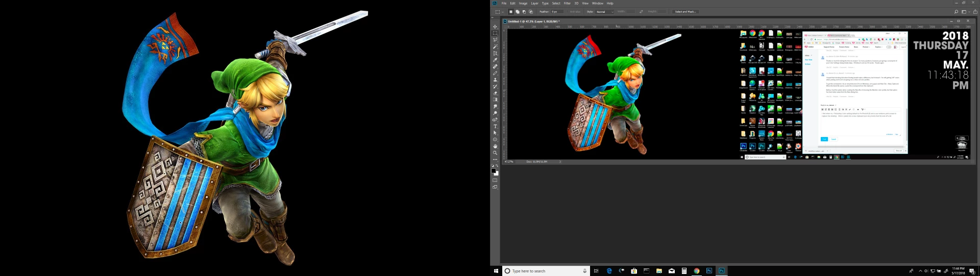Swap foreground and background colors arrow
Viewport: 980px width, 276px height.
pyautogui.click(x=497, y=166)
